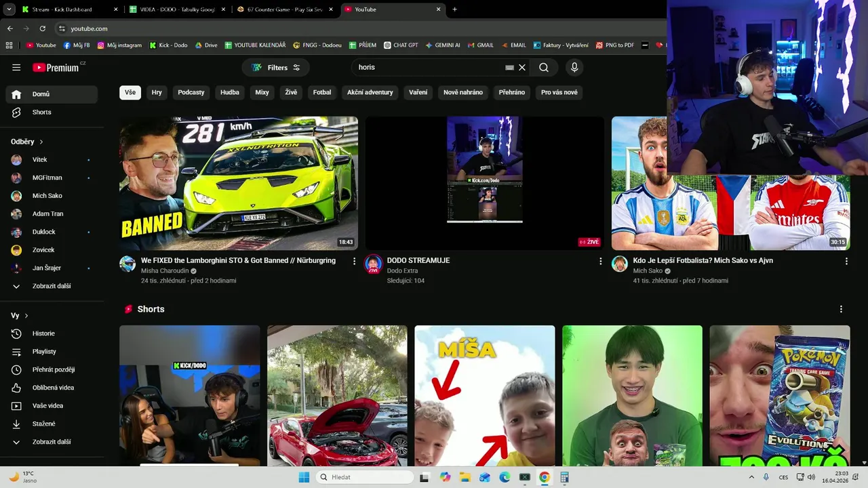This screenshot has width=868, height=488.
Task: Click the Dodo Extra live avatar
Action: coord(374,264)
